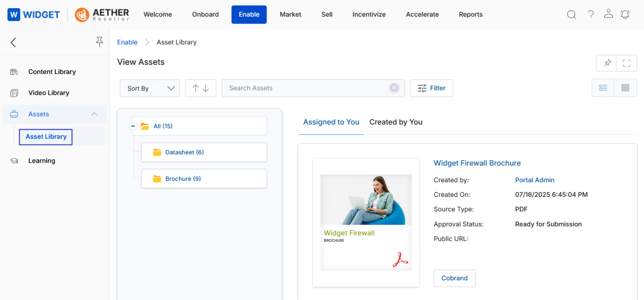Screen dimensions: 644x300
Task: Collapse the All (15) tree node
Action: [x=133, y=126]
